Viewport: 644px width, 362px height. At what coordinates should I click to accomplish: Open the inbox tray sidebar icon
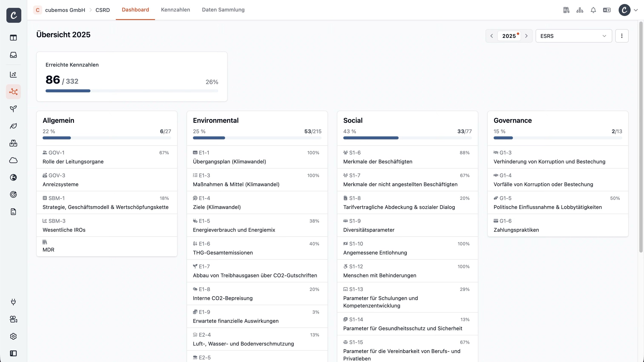coord(13,55)
